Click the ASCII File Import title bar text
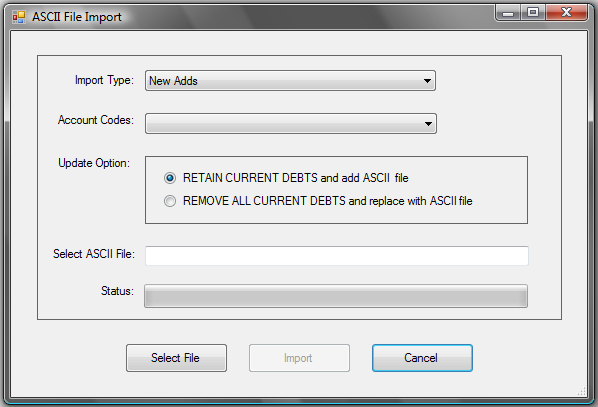 click(77, 17)
